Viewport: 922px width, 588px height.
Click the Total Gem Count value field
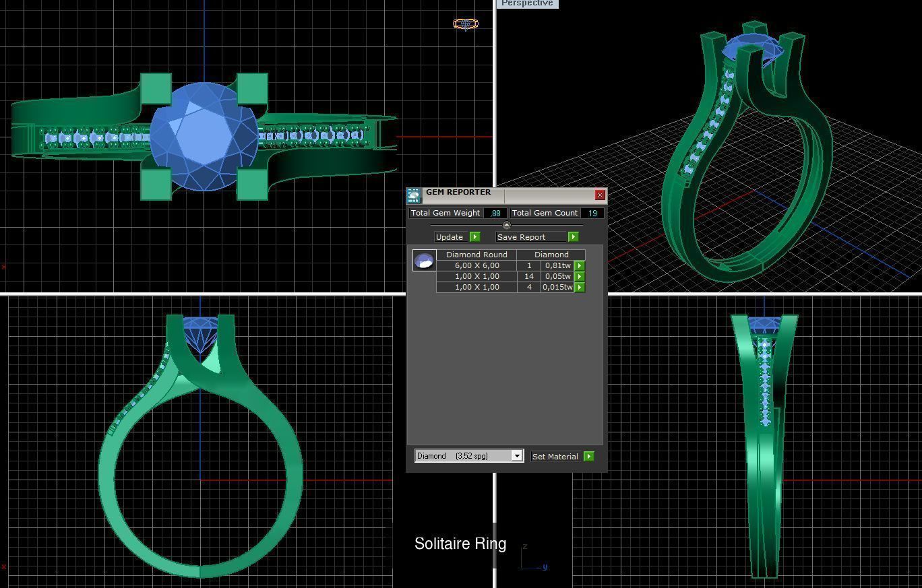[592, 213]
